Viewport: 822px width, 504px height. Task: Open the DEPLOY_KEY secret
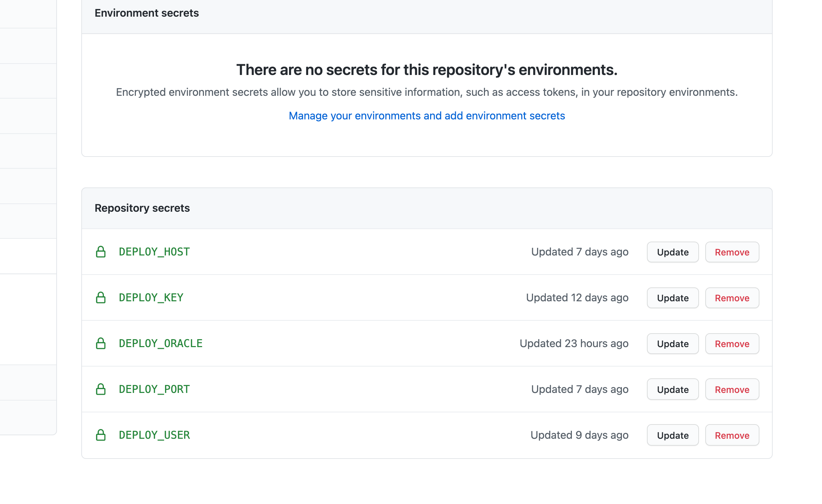151,297
